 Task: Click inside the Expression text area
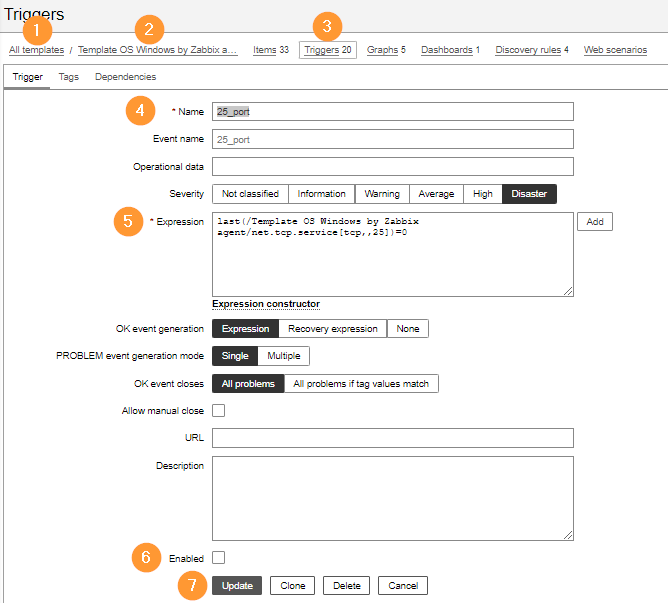(393, 254)
